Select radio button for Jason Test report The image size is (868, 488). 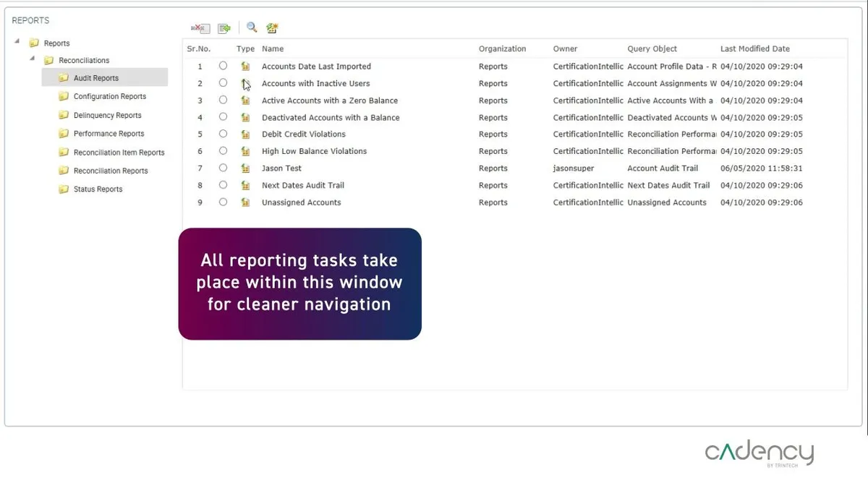coord(223,168)
